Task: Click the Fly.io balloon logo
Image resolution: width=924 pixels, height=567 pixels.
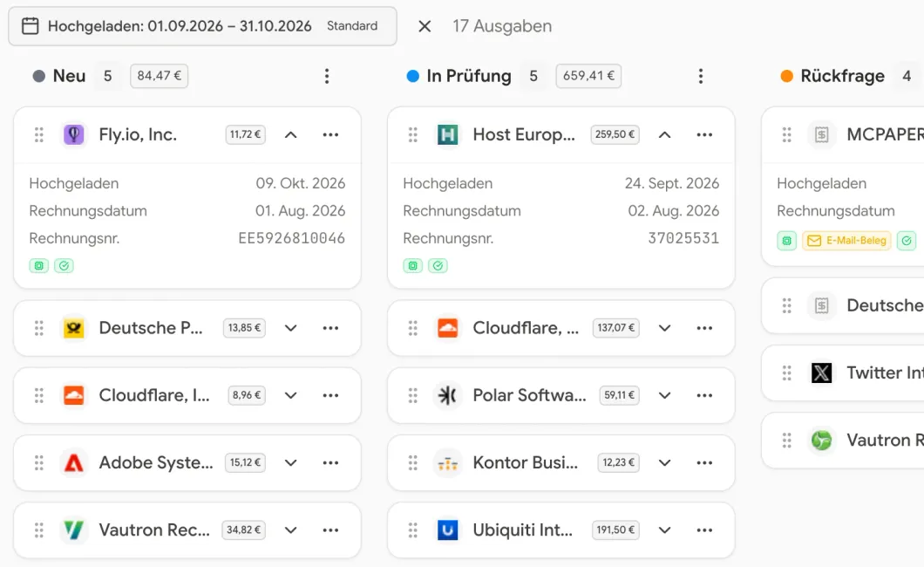Action: tap(74, 135)
